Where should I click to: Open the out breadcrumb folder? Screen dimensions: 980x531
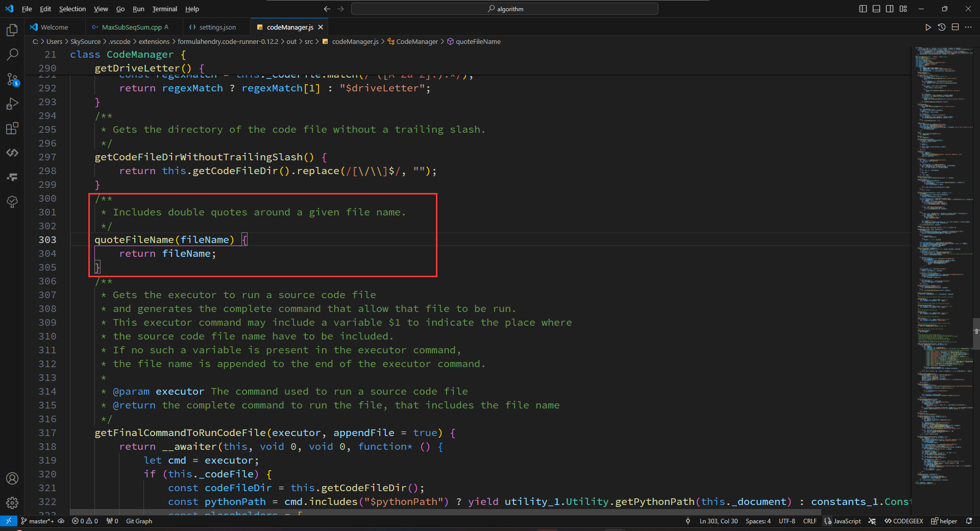tap(291, 41)
